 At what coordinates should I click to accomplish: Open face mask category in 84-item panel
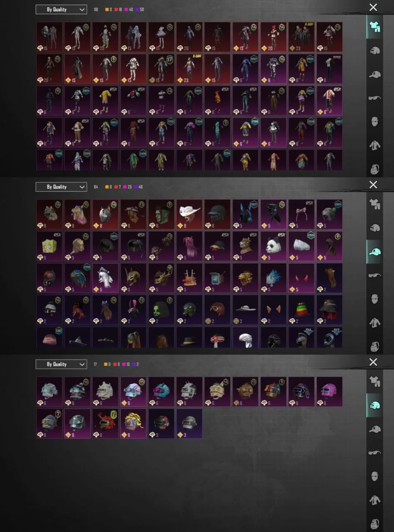click(x=374, y=299)
